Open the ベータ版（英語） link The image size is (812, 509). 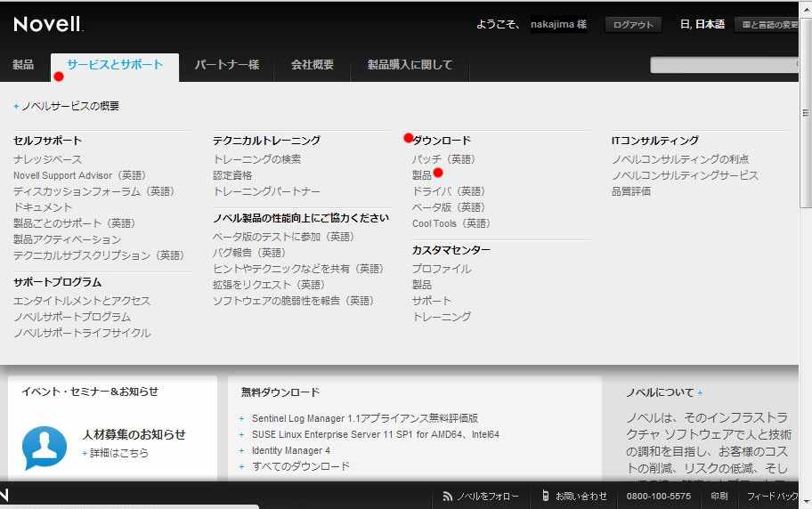[x=449, y=207]
